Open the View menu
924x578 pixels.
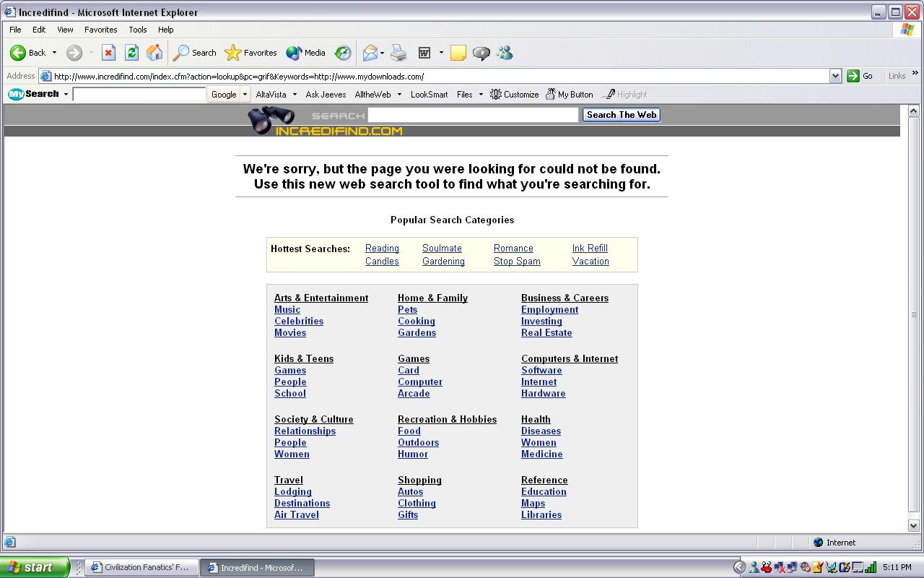pyautogui.click(x=65, y=30)
